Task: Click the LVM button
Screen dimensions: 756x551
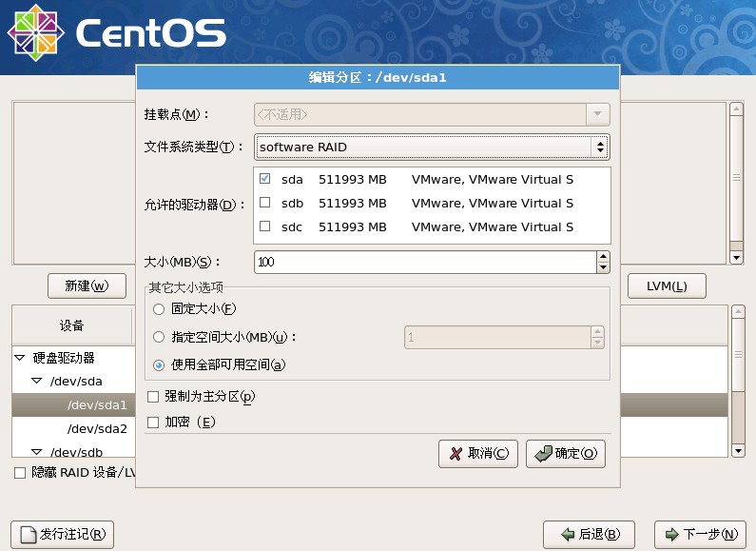Action: coord(667,286)
